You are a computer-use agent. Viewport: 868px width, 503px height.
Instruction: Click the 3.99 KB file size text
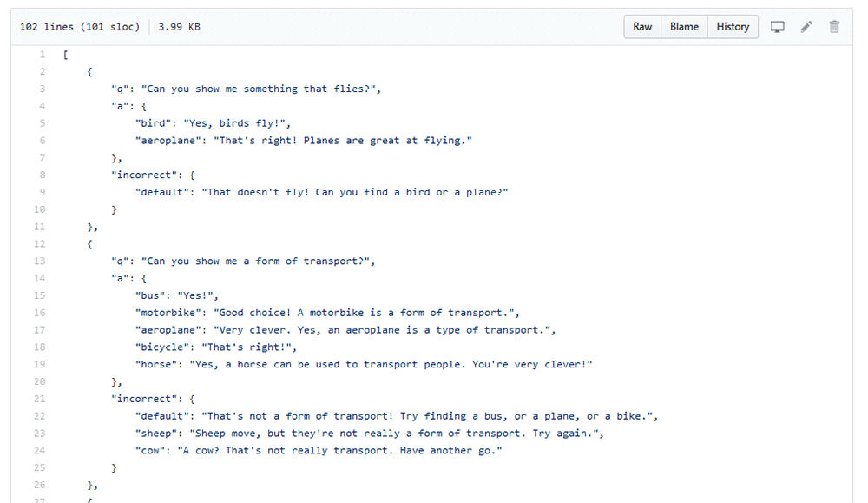[x=179, y=27]
